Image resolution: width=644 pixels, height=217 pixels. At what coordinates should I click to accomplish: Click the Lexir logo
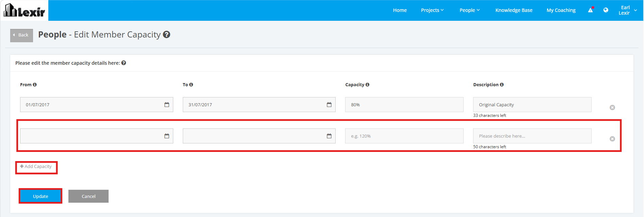point(24,10)
